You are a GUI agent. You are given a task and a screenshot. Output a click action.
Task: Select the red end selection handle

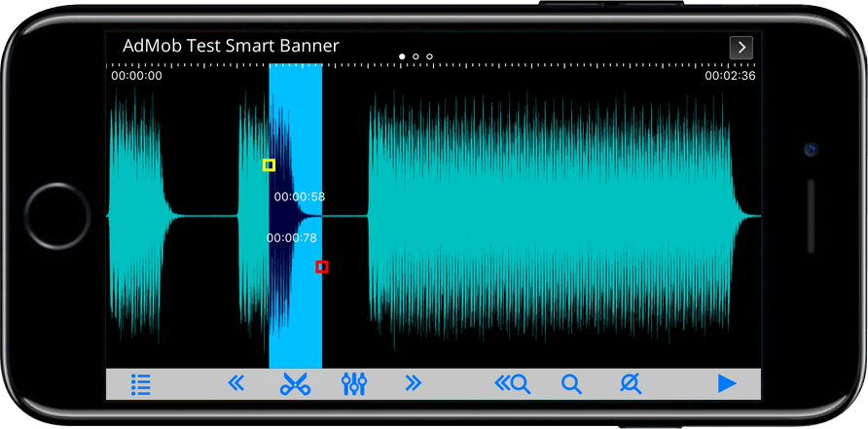pyautogui.click(x=322, y=267)
